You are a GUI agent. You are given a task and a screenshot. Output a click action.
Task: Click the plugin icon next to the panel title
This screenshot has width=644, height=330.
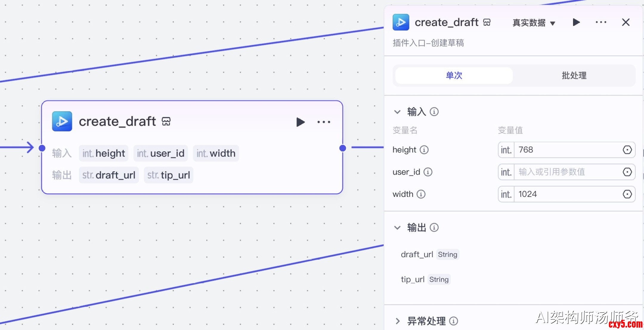click(401, 22)
